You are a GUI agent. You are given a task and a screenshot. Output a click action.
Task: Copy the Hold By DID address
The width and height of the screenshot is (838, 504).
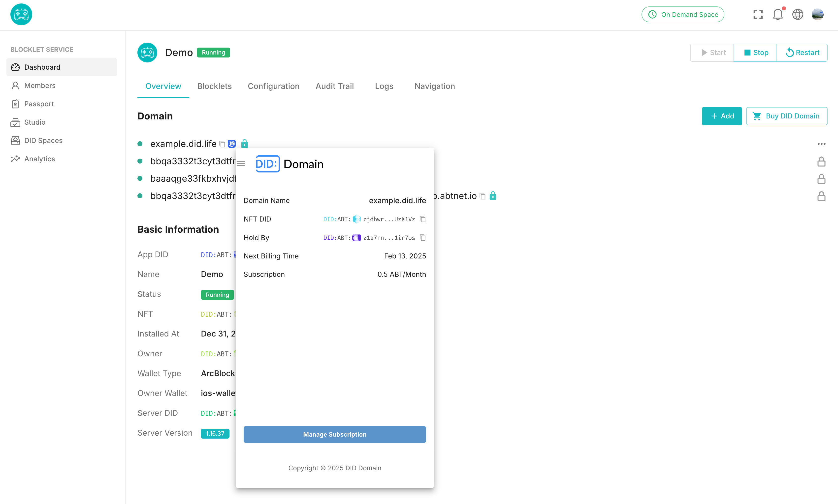[422, 238]
